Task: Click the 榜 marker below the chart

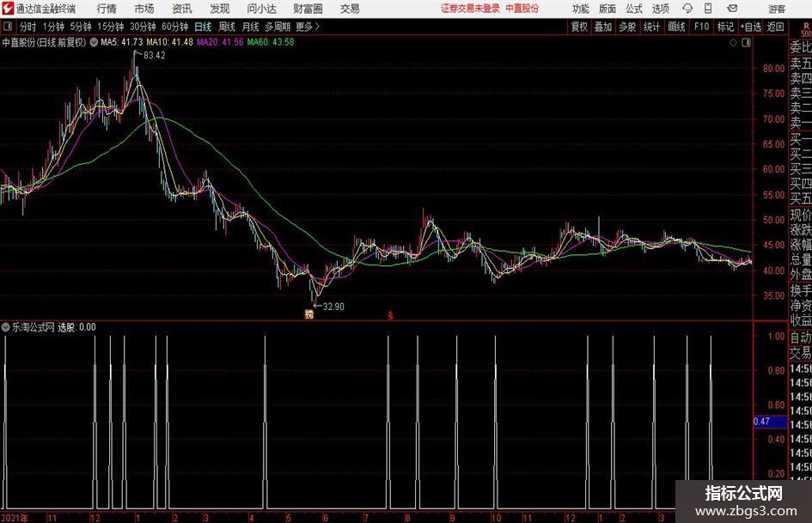Action: pyautogui.click(x=309, y=313)
